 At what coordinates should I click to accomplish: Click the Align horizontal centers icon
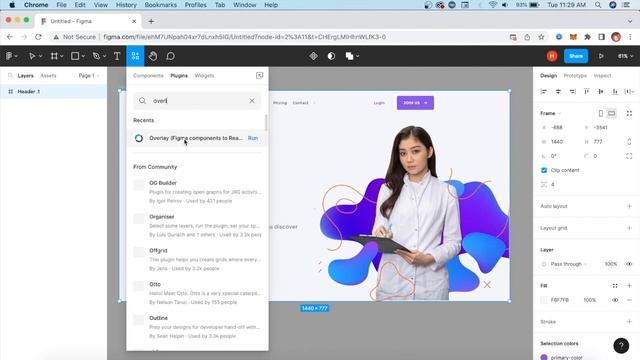pyautogui.click(x=558, y=91)
